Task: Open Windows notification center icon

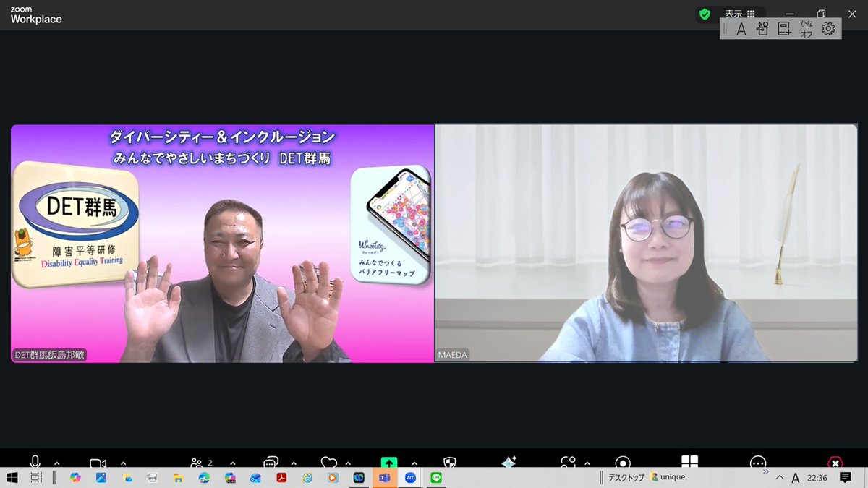Action: 846,478
